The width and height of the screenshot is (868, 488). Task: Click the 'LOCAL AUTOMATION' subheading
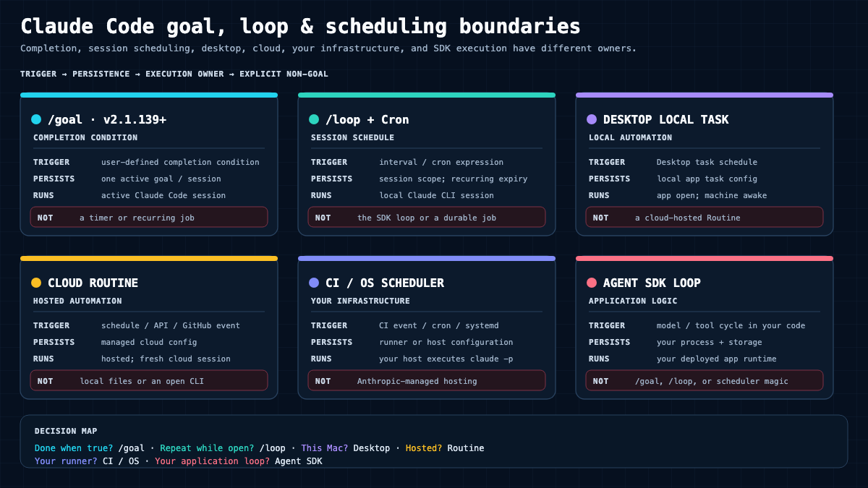coord(631,137)
